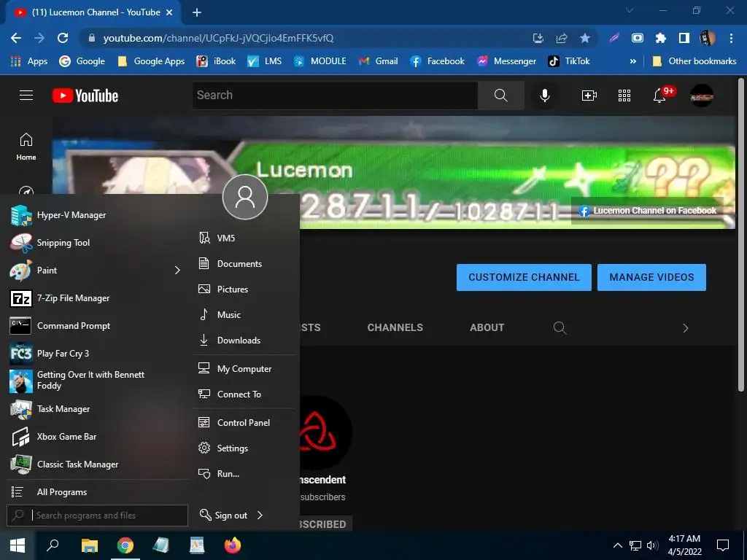This screenshot has height=560, width=747.
Task: Show hidden system tray icons
Action: (617, 545)
